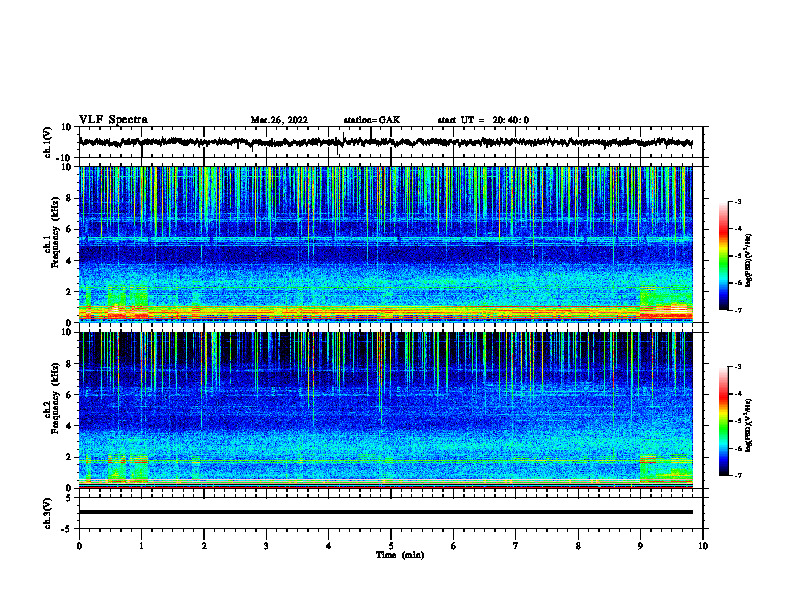This screenshot has height=612, width=792.
Task: Click time-axis tick label "8"
Action: (578, 546)
